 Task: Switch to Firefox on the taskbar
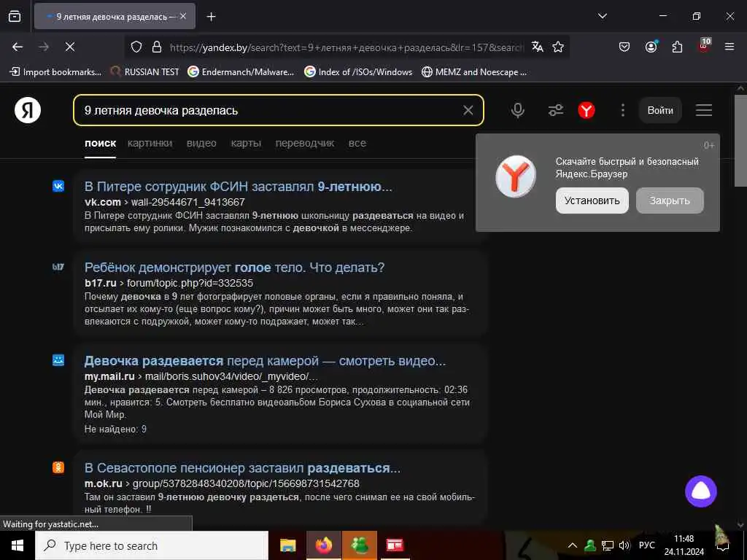pyautogui.click(x=323, y=545)
